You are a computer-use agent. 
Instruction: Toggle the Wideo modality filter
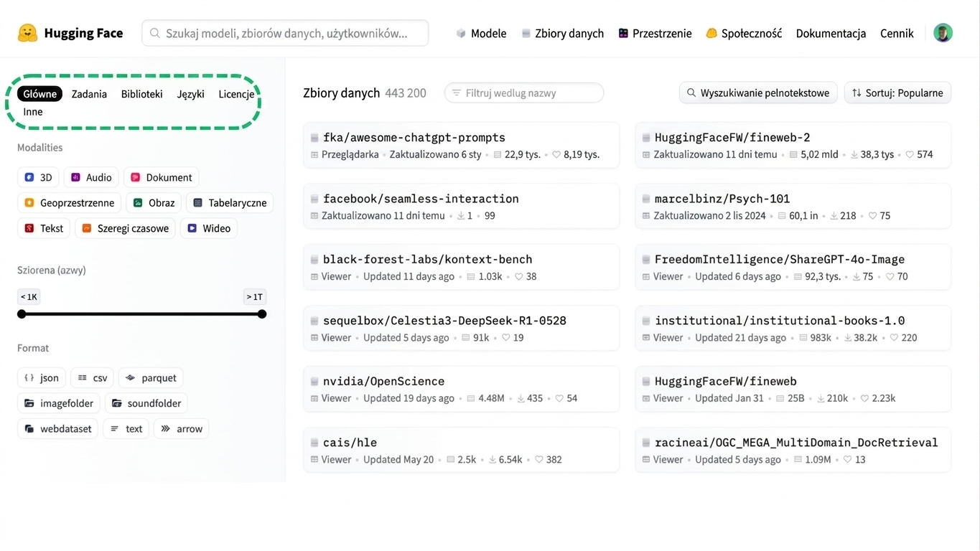coord(209,228)
